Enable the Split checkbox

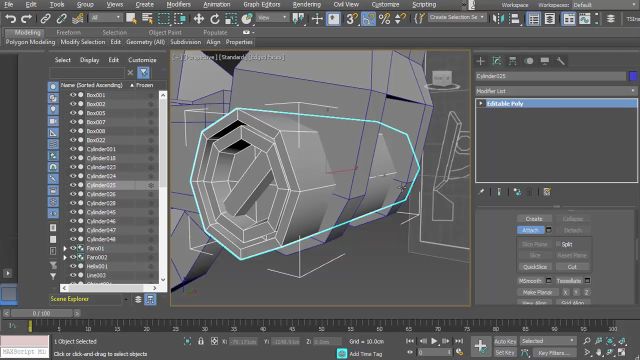click(558, 244)
